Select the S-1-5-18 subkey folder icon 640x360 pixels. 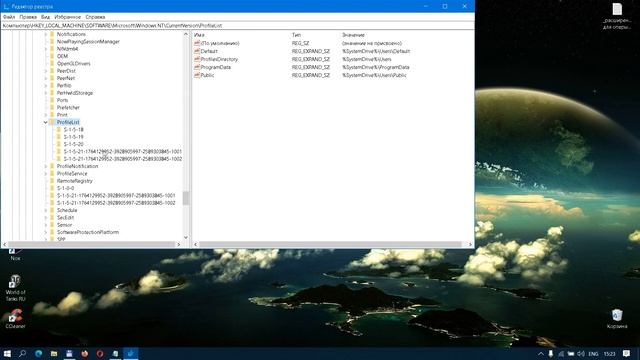tap(58, 129)
